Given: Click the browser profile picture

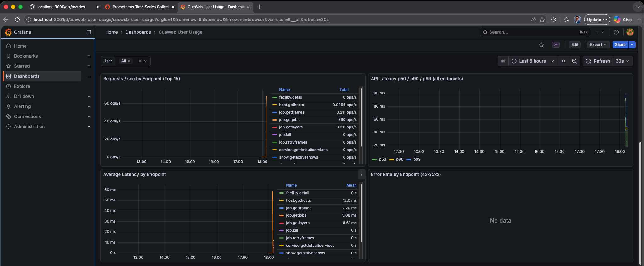Looking at the screenshot, I should 577,20.
